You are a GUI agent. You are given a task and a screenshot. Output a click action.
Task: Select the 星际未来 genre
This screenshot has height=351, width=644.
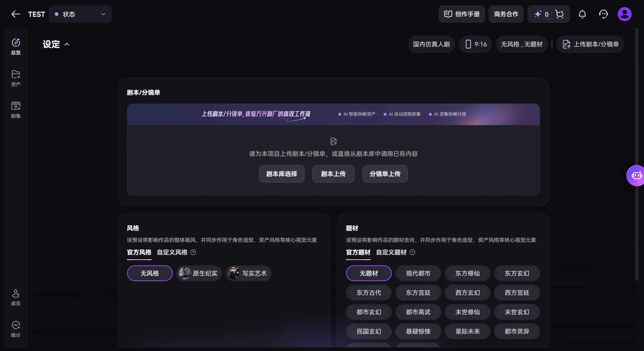tap(468, 331)
